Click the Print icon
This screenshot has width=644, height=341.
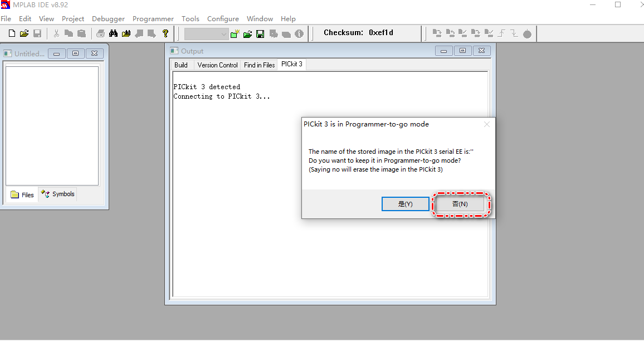click(101, 33)
